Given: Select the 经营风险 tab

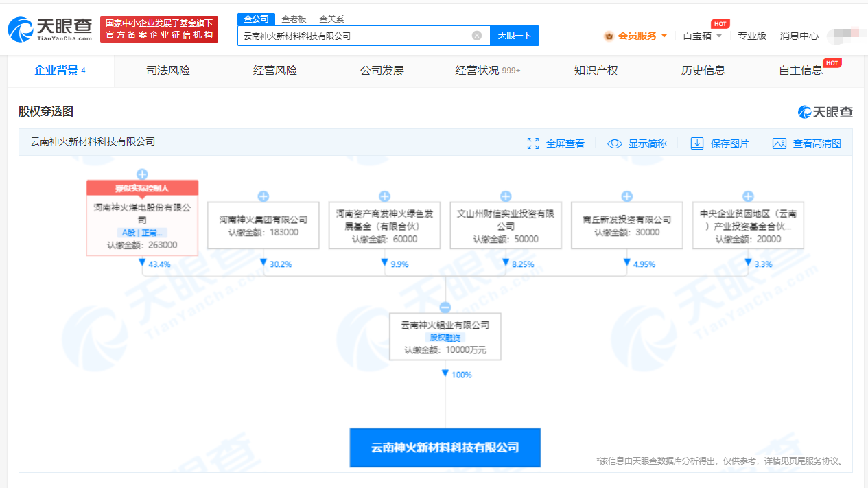Looking at the screenshot, I should coord(275,71).
